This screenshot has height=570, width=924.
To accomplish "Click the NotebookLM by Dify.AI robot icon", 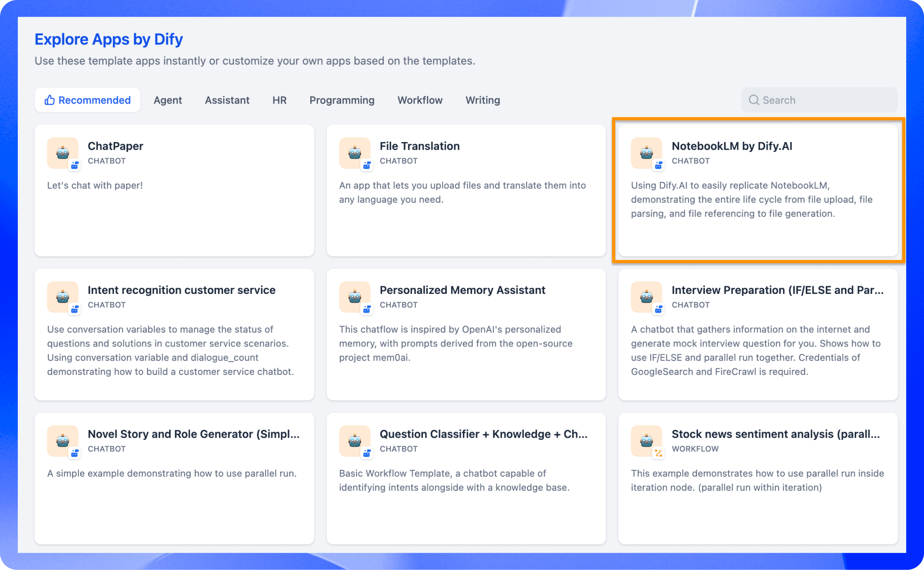I will point(646,153).
